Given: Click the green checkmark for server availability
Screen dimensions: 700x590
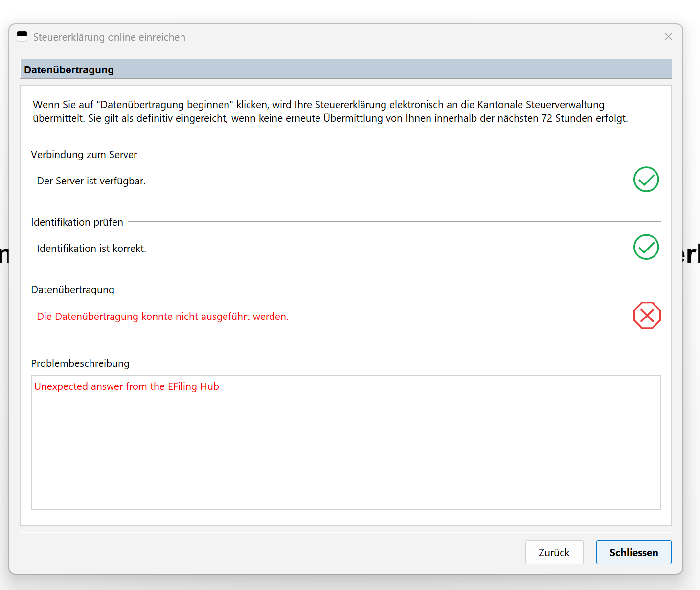Looking at the screenshot, I should (x=646, y=180).
